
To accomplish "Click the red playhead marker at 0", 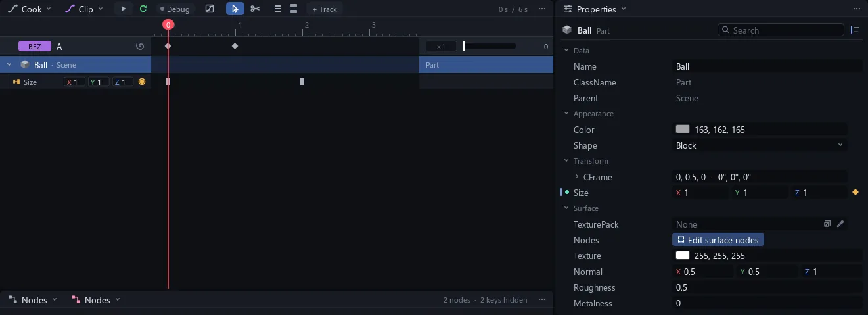I will click(168, 24).
